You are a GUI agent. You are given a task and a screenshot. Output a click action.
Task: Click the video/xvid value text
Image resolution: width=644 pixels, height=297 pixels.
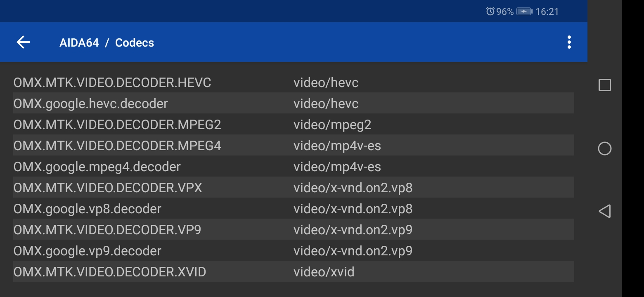tap(324, 272)
